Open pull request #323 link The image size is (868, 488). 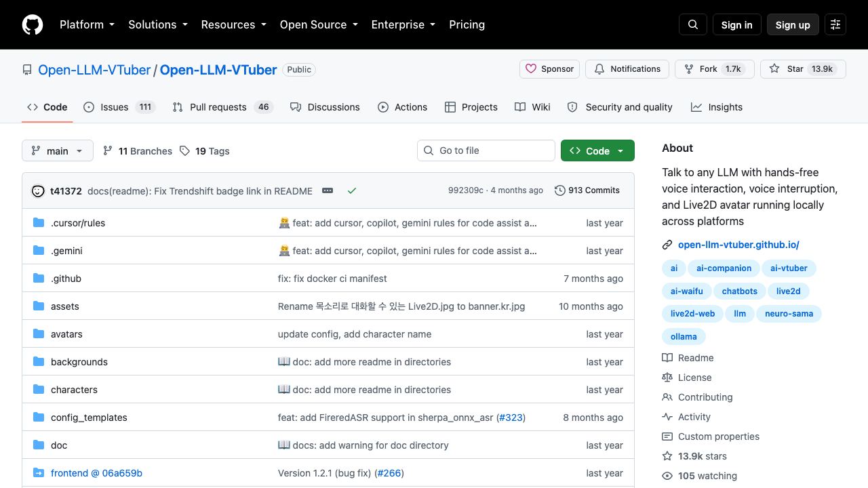tap(511, 418)
